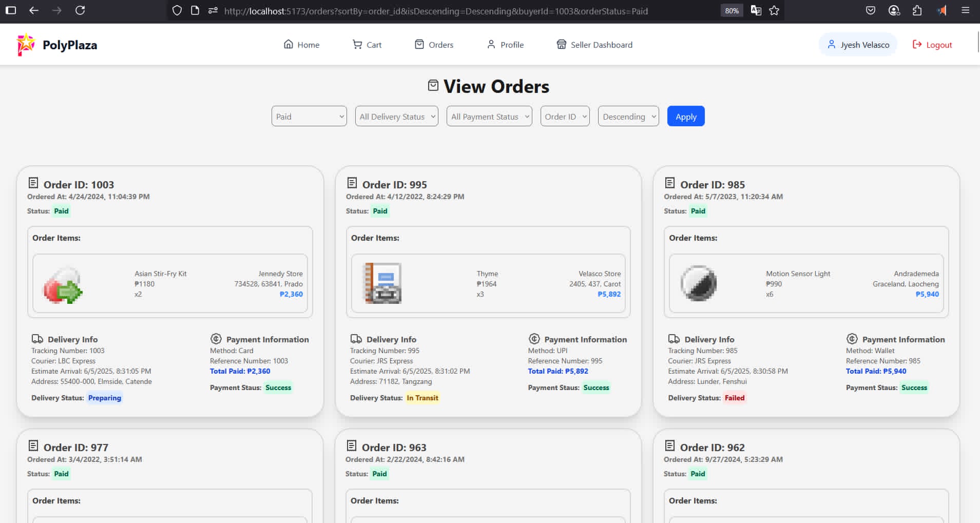
Task: Reload the page with browser refresh icon
Action: coord(80,10)
